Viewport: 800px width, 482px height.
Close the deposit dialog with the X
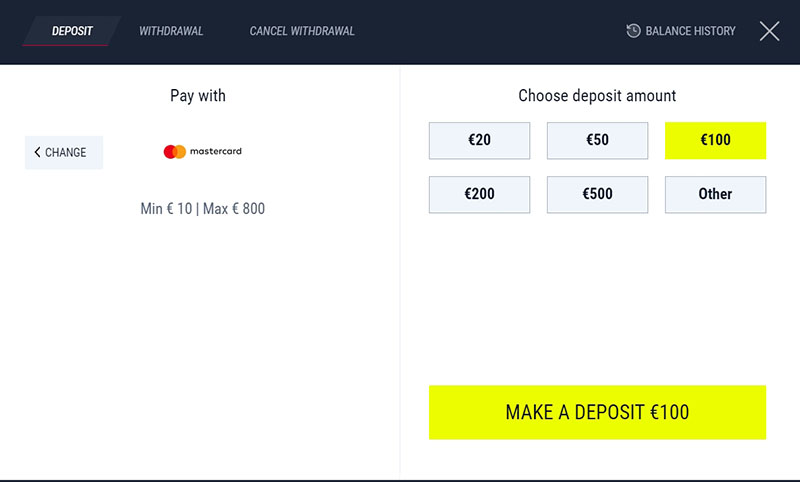(769, 31)
